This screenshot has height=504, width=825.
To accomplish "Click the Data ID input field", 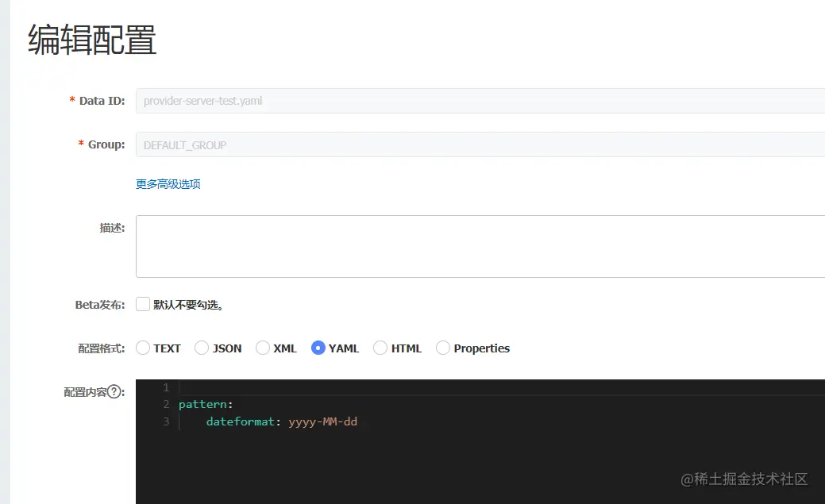I will 480,101.
